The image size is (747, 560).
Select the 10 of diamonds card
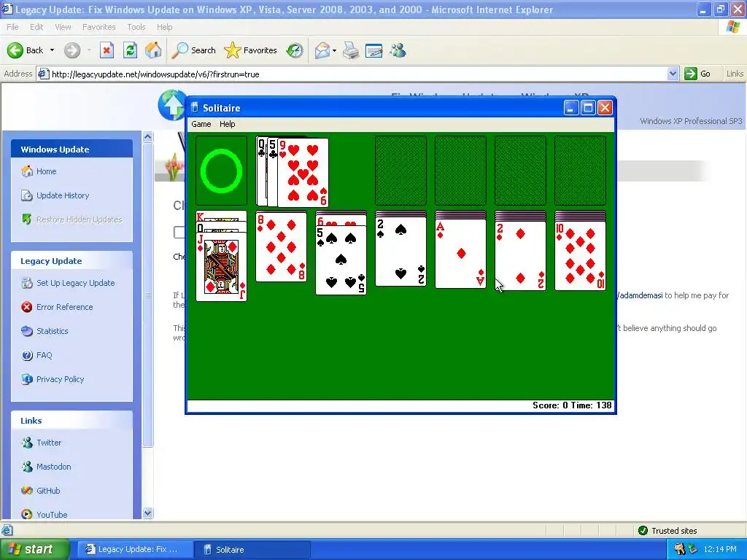point(580,255)
